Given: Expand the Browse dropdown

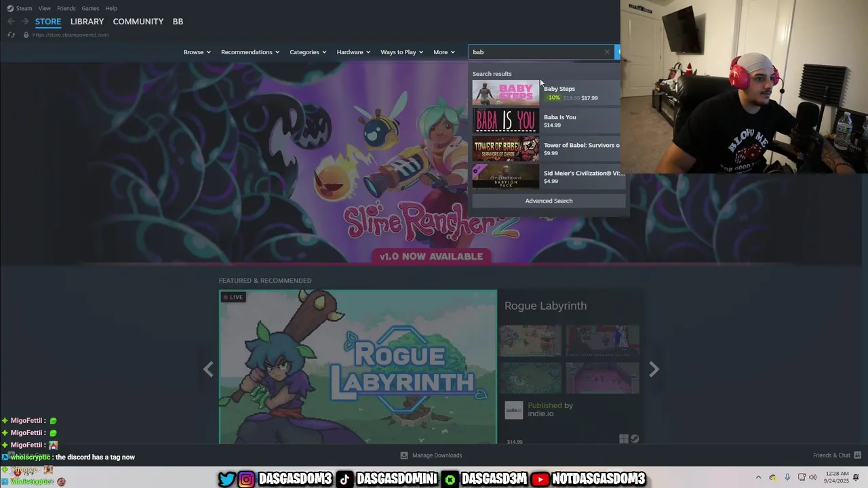Looking at the screenshot, I should (197, 52).
